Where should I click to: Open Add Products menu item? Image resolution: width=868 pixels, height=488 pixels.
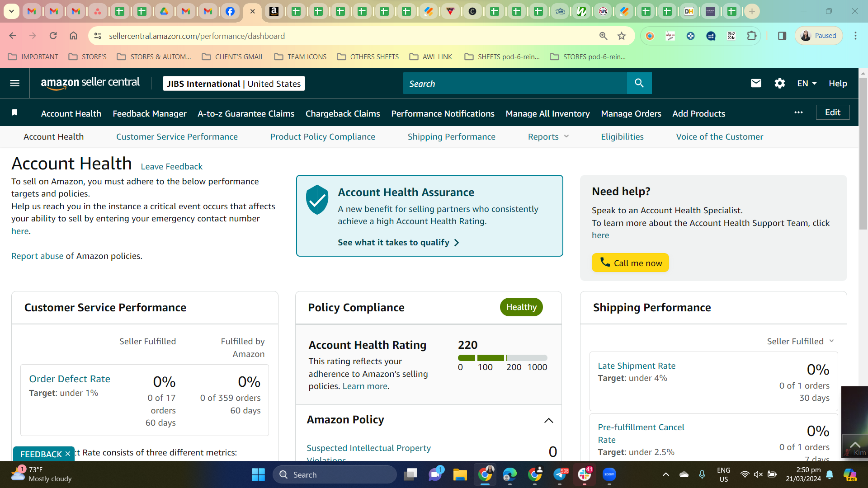pyautogui.click(x=698, y=113)
